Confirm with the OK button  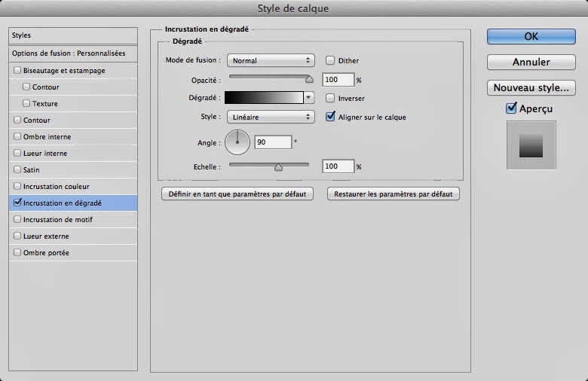(531, 37)
